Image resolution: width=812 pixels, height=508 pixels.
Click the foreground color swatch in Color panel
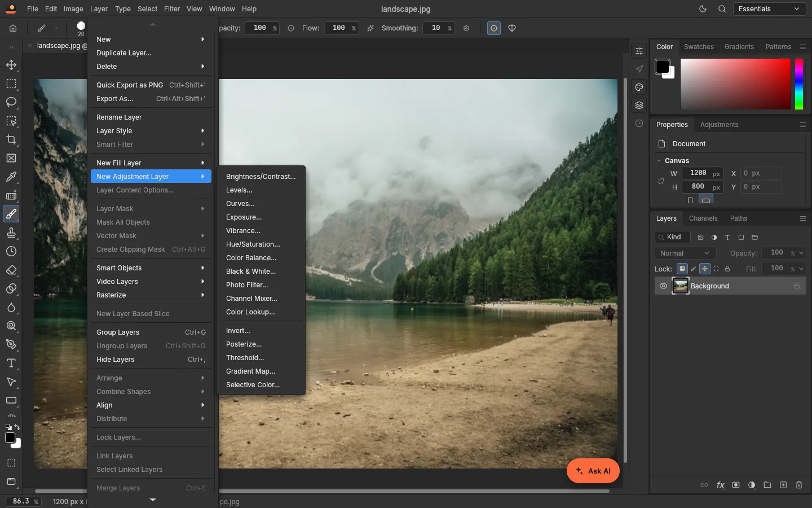[662, 67]
